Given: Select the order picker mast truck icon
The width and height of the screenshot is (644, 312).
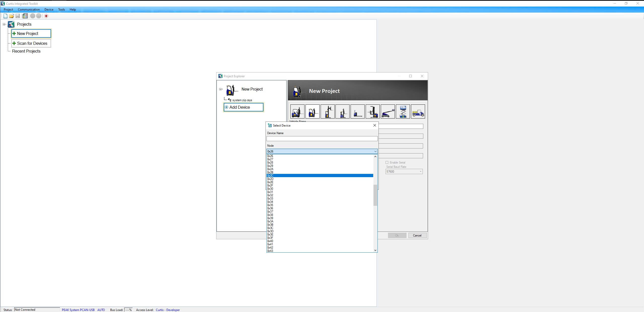Looking at the screenshot, I should (373, 111).
